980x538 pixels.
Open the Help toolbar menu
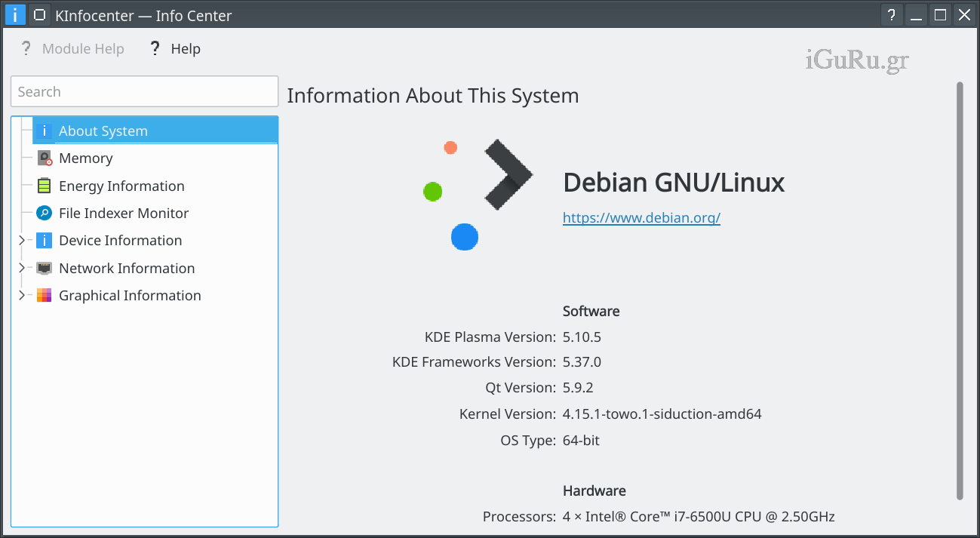click(x=175, y=49)
